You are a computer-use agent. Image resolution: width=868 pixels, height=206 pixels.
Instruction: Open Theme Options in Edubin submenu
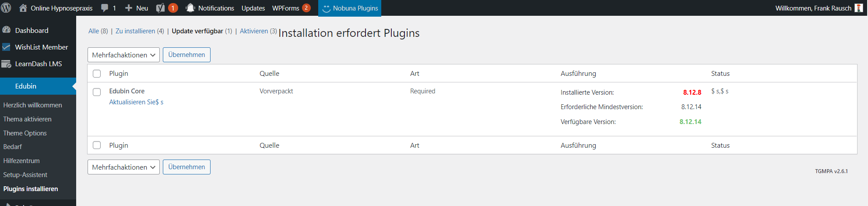click(x=25, y=133)
